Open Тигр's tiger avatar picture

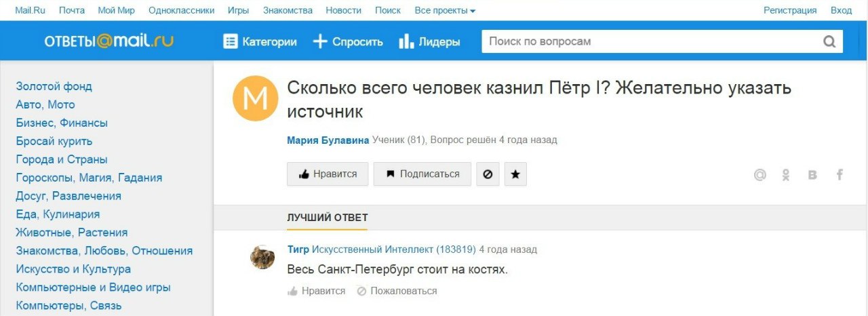click(x=262, y=257)
